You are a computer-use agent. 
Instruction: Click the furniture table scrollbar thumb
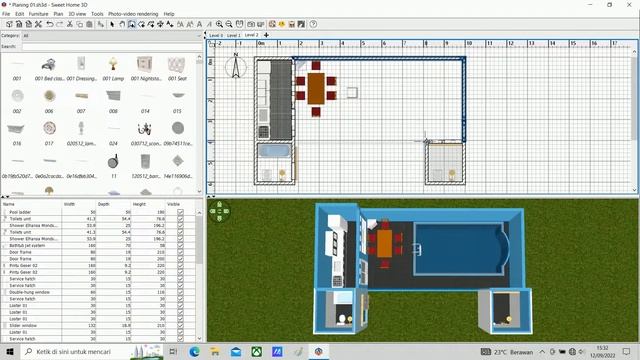point(199,240)
